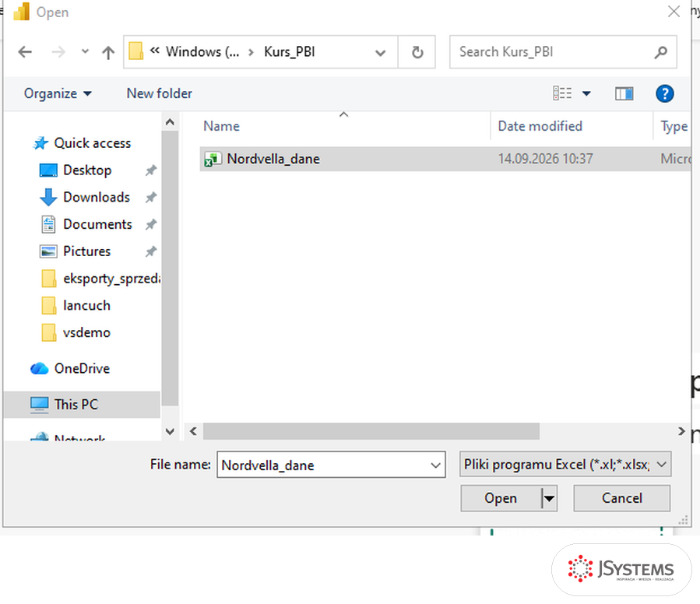Image resolution: width=700 pixels, height=604 pixels.
Task: Go to Desktop in the sidebar
Action: 87,170
